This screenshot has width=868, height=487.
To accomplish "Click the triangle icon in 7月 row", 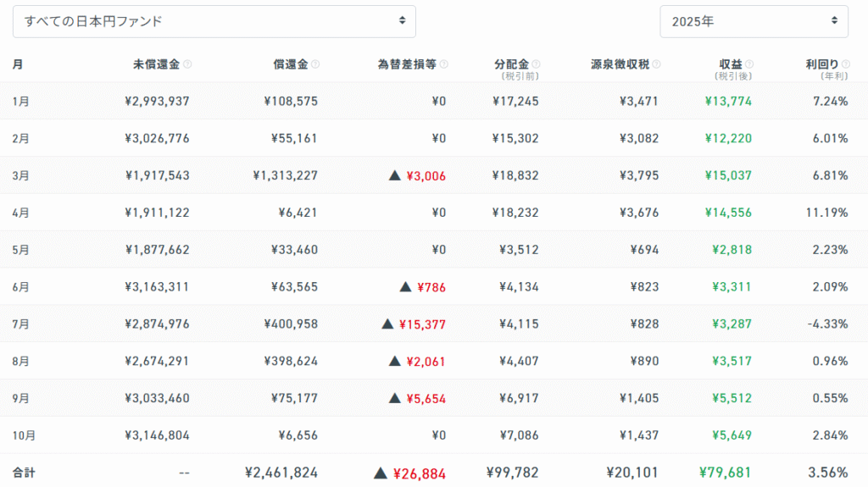I will (387, 324).
